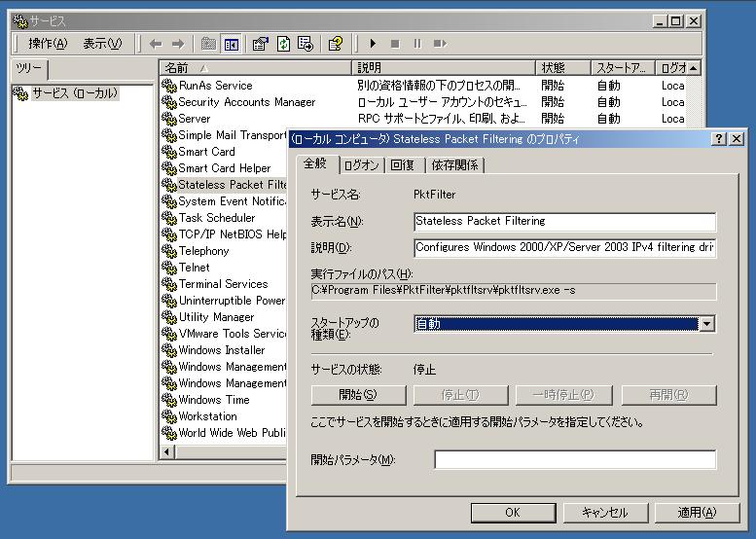Open Properties via toolbar icon
The image size is (756, 539).
[x=261, y=44]
